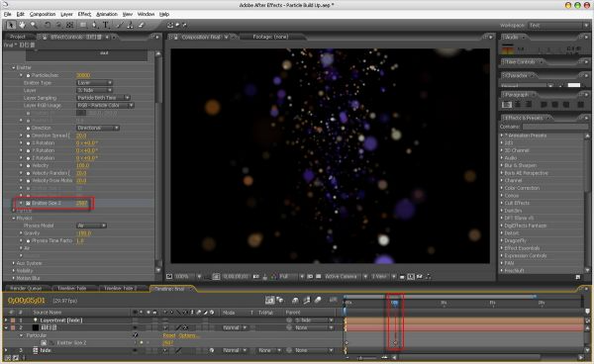Toggle the hide layer's 3D switch
Image resolution: width=594 pixels, height=364 pixels.
[x=212, y=350]
